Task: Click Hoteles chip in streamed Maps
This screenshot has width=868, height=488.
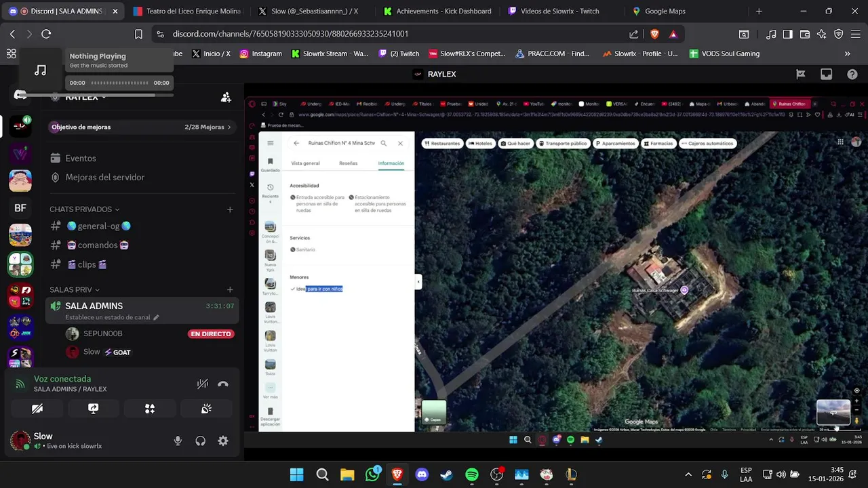Action: (x=480, y=144)
